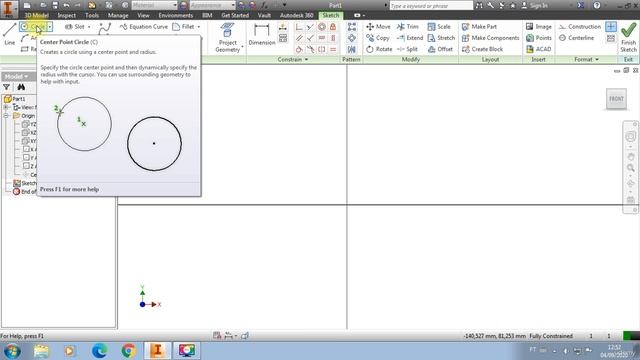Open the Fillet dropdown arrow
Viewport: 640px width, 360px height.
click(x=199, y=27)
